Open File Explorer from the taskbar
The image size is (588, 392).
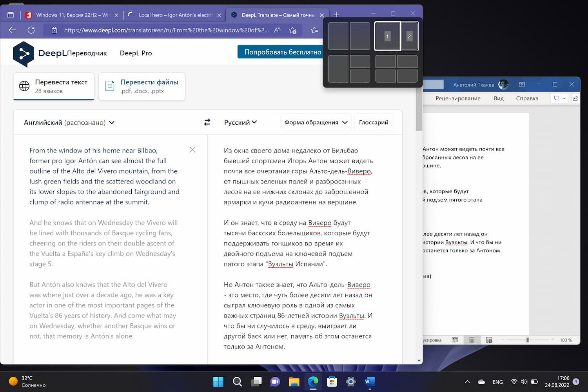[294, 381]
